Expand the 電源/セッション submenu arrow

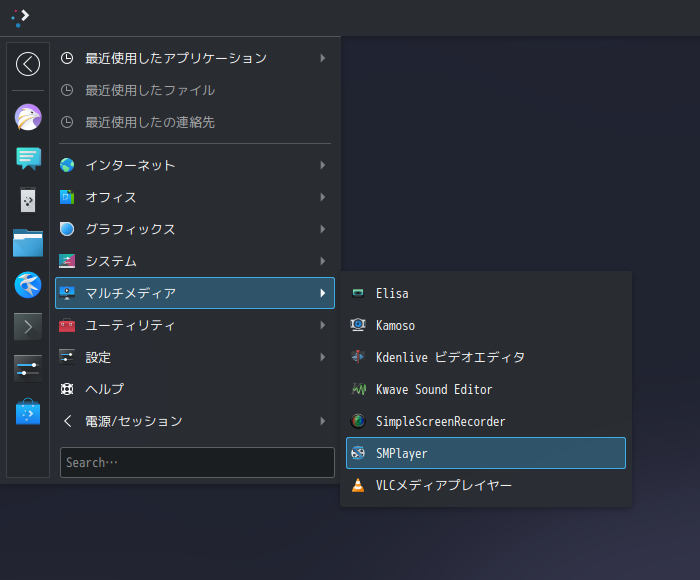(x=323, y=421)
